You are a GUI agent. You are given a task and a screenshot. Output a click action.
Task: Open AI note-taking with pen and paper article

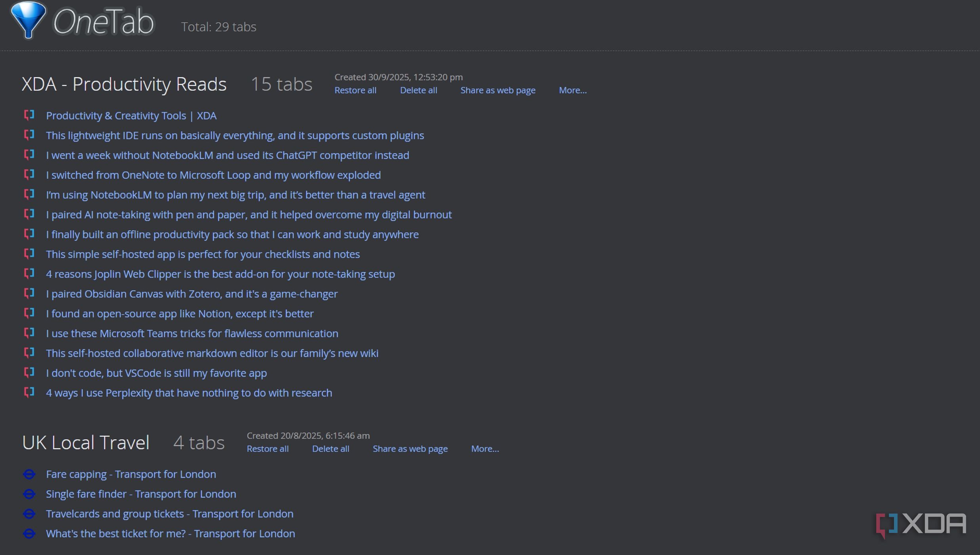pos(249,214)
